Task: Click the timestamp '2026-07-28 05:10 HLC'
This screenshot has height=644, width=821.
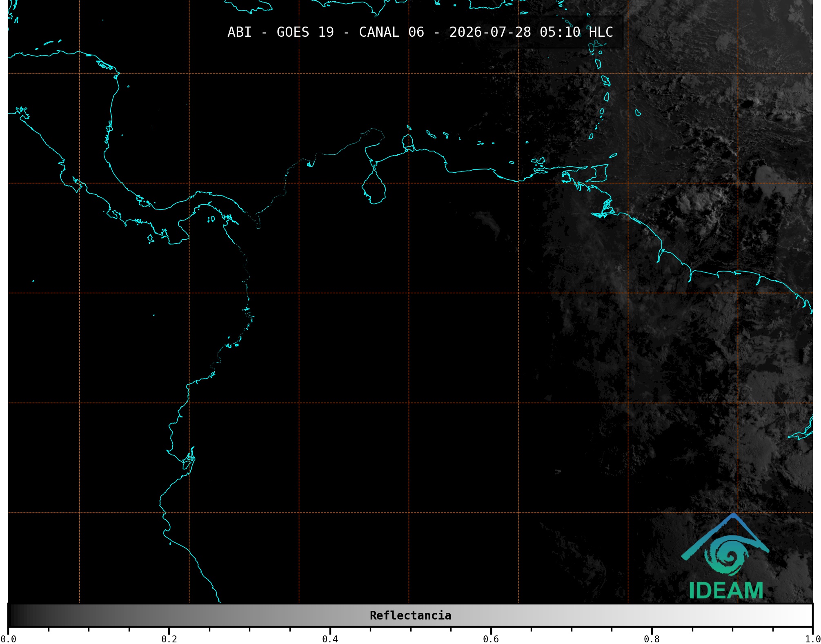Action: [x=531, y=32]
